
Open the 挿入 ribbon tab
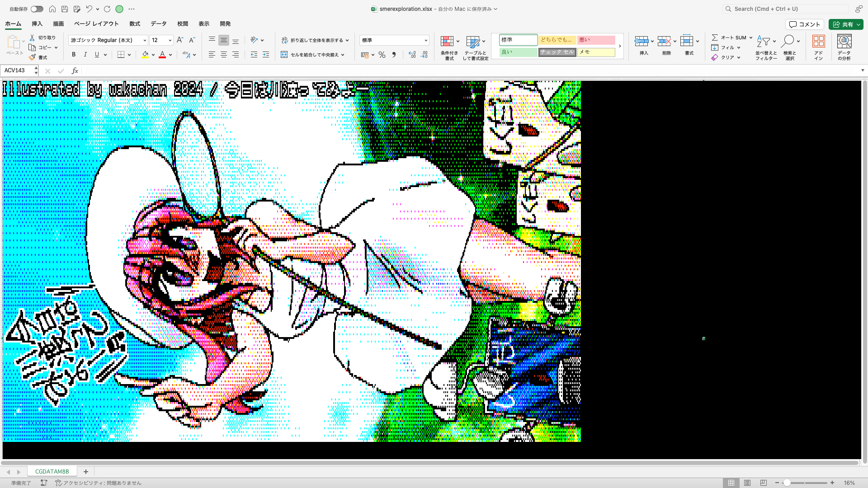point(37,24)
